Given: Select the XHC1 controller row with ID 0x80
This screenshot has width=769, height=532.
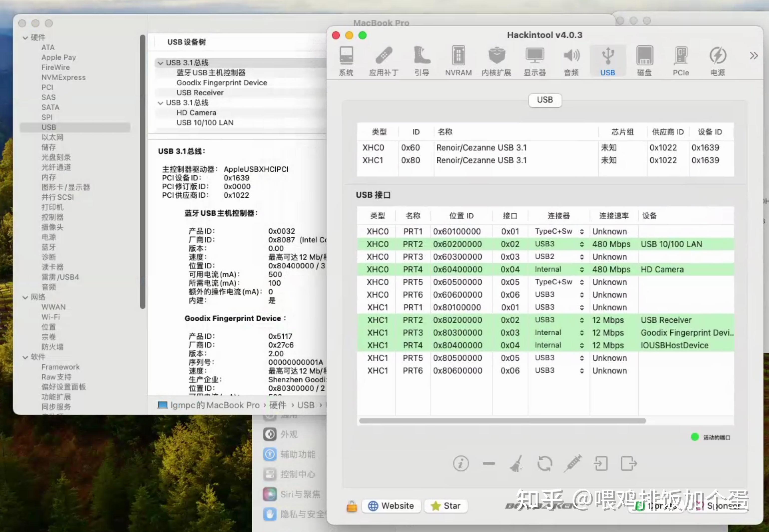Looking at the screenshot, I should click(545, 160).
